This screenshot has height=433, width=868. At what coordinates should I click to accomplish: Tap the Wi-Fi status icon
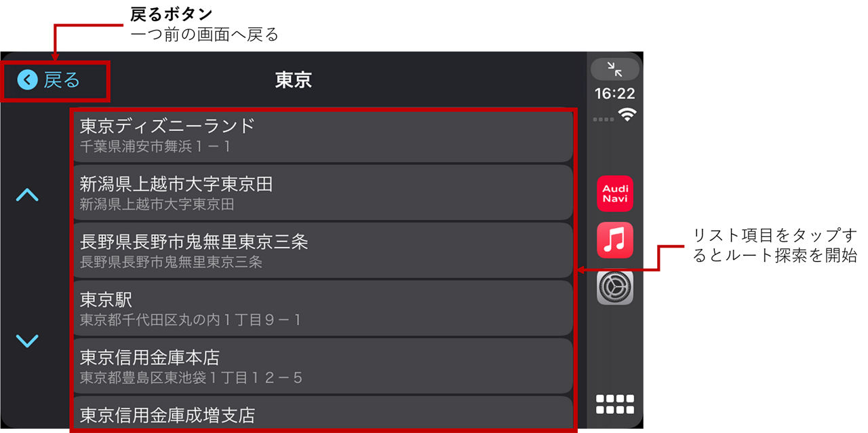tap(628, 115)
